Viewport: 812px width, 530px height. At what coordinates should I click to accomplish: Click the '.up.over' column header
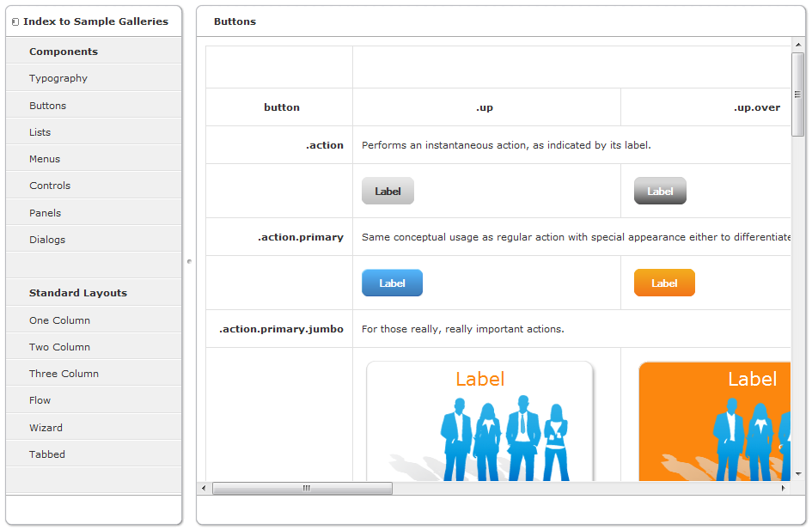click(x=757, y=107)
